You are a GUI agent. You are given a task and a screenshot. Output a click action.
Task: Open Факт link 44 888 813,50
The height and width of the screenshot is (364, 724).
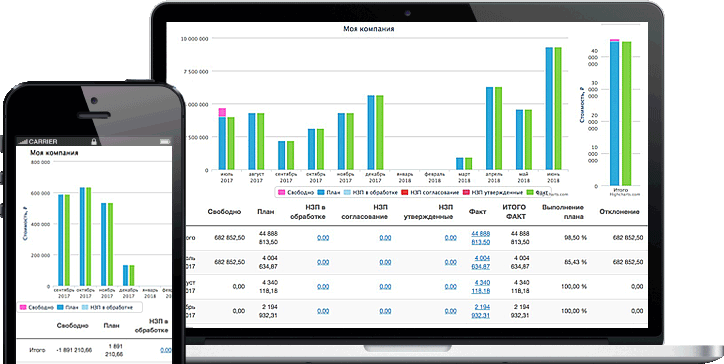(x=481, y=238)
